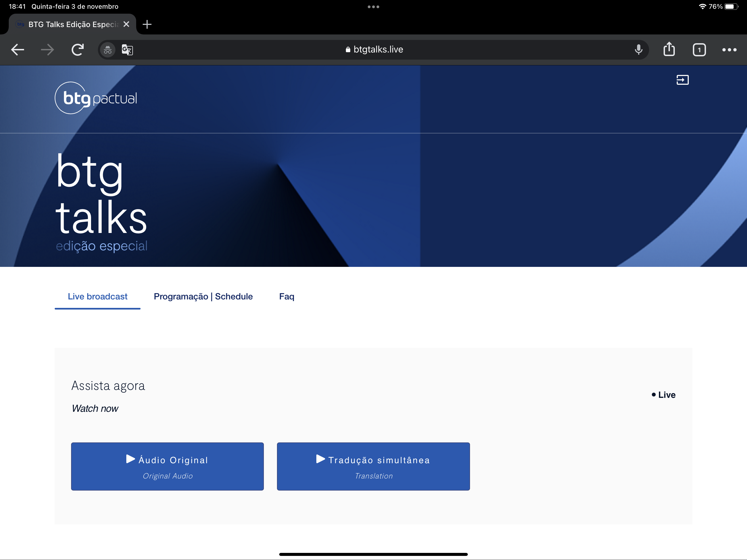Screen dimensions: 747x560
Task: Click the btg pactual logo
Action: click(x=96, y=98)
